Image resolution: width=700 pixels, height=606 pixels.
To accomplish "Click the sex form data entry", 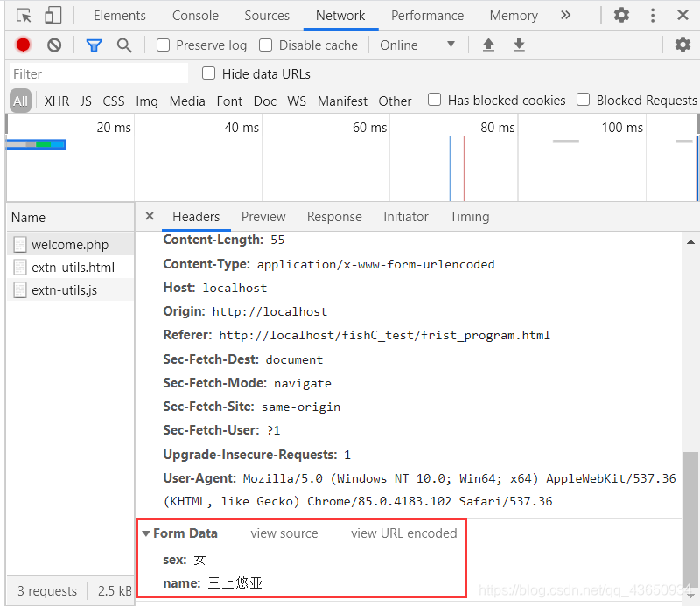I will click(185, 560).
